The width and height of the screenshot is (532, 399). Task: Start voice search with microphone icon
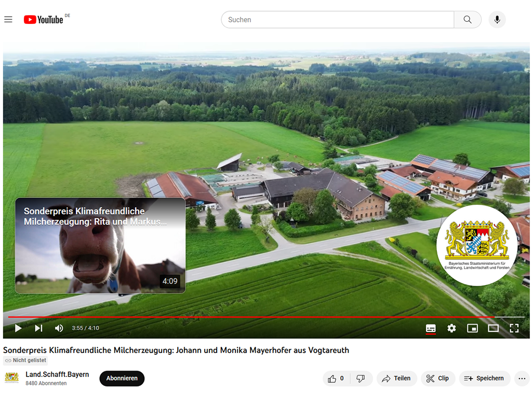(497, 20)
